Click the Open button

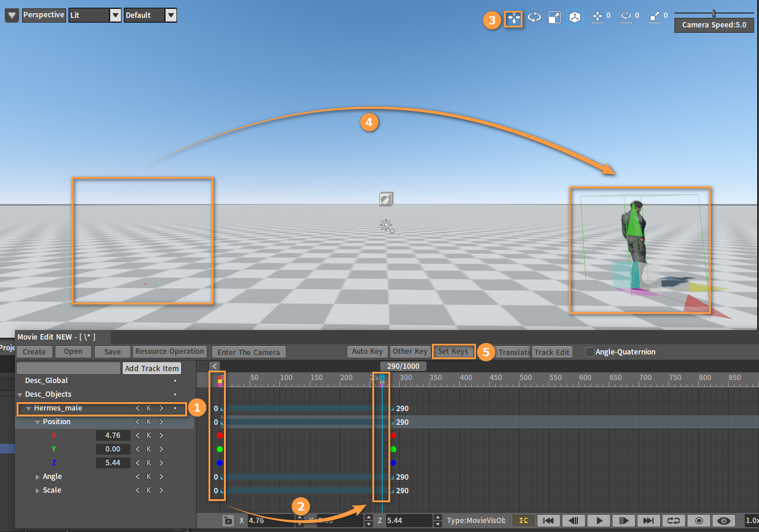click(73, 352)
